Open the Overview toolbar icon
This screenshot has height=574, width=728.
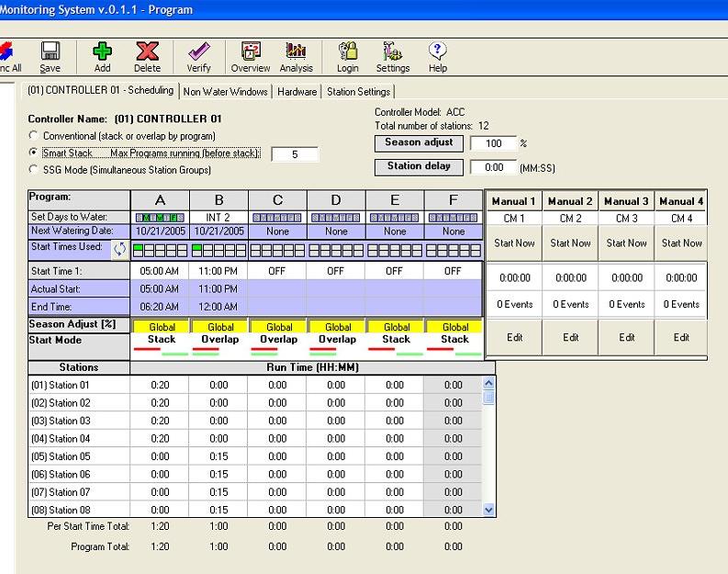pyautogui.click(x=251, y=51)
